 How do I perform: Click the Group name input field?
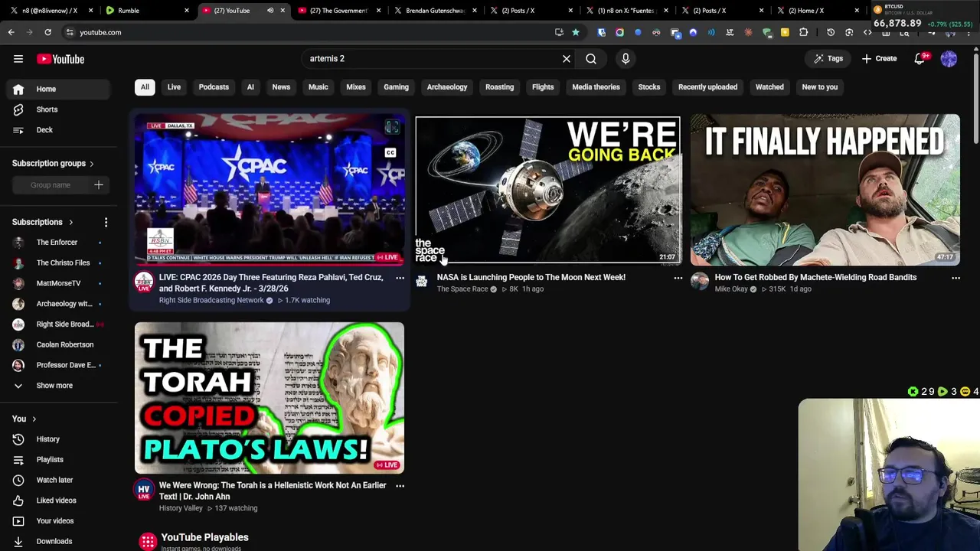[x=51, y=185]
